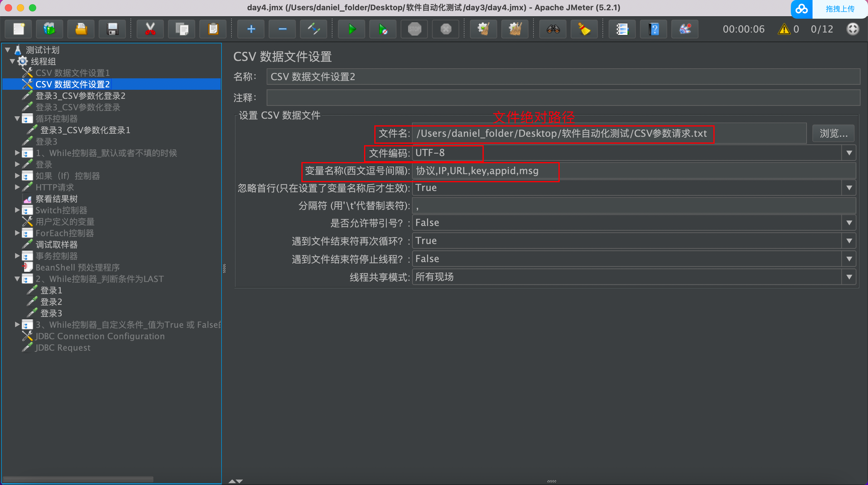Click the green Start run icon
Screen dimensions: 868x485
coord(351,29)
